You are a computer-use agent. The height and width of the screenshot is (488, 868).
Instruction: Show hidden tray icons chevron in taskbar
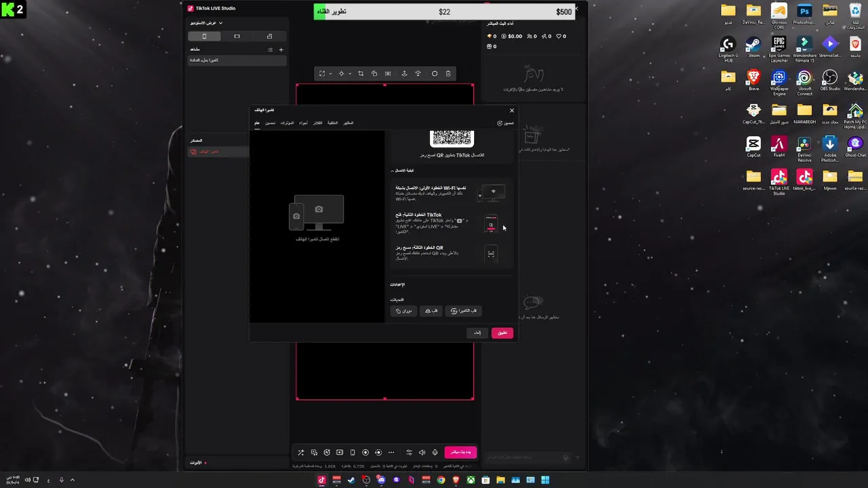click(73, 480)
